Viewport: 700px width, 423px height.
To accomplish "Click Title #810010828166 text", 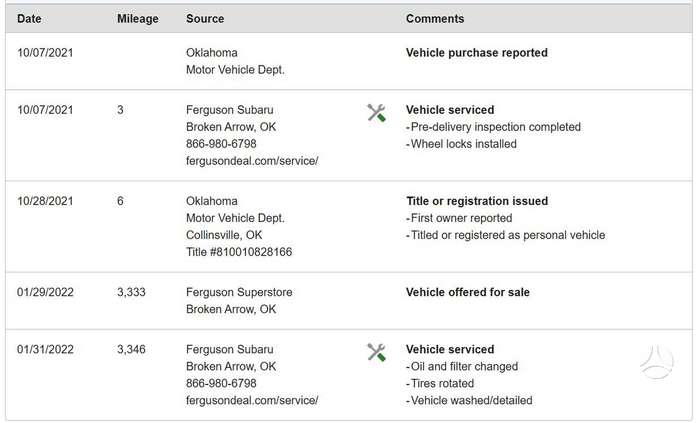I will coord(239,252).
